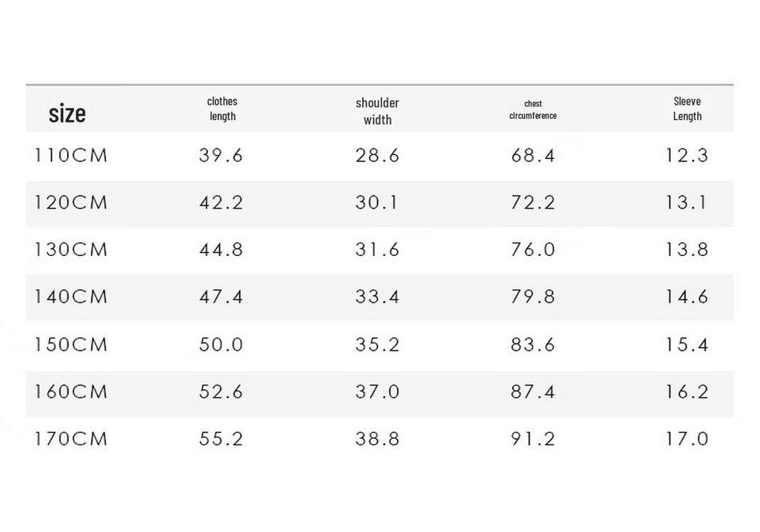Select the 130CM size row label
760x532 pixels.
[x=71, y=249]
